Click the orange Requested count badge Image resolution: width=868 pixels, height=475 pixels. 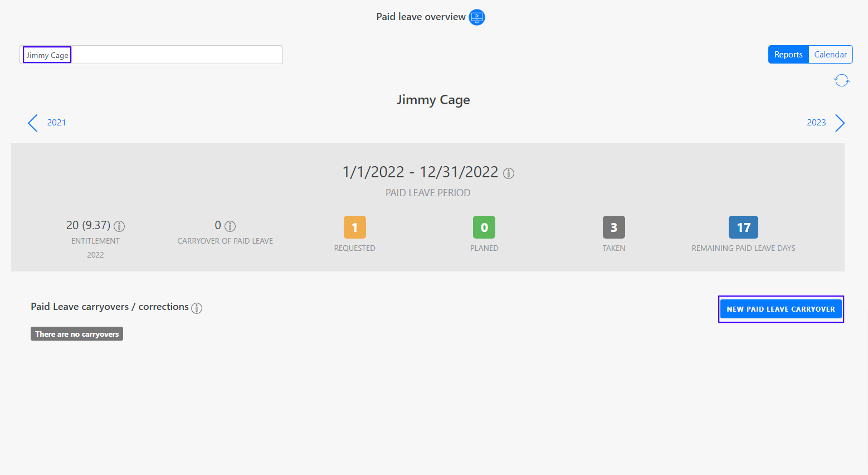355,227
